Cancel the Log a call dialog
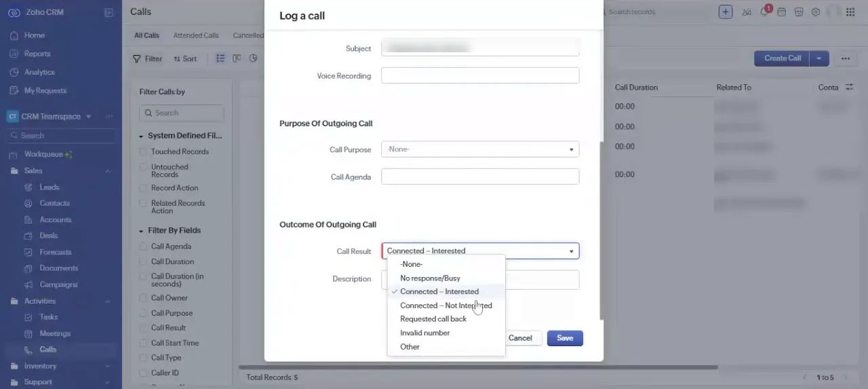Image resolution: width=868 pixels, height=389 pixels. 520,338
